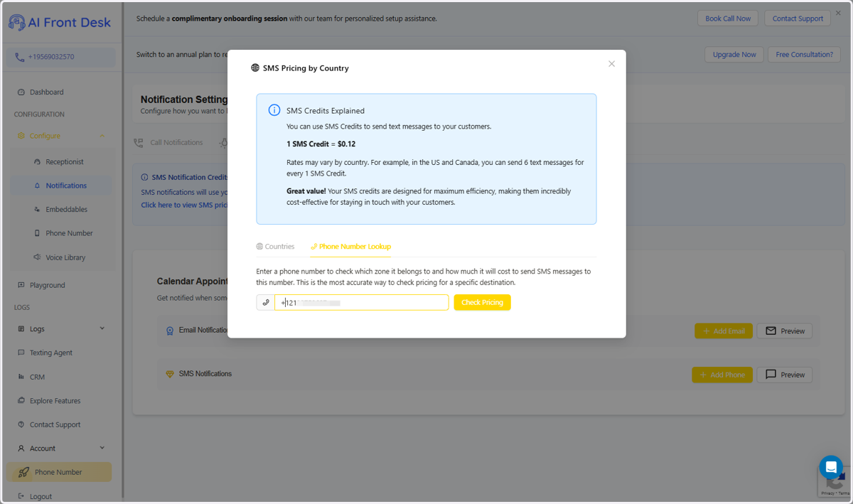Screen dimensions: 853x504
Task: Click the Logs icon
Action: 21,328
